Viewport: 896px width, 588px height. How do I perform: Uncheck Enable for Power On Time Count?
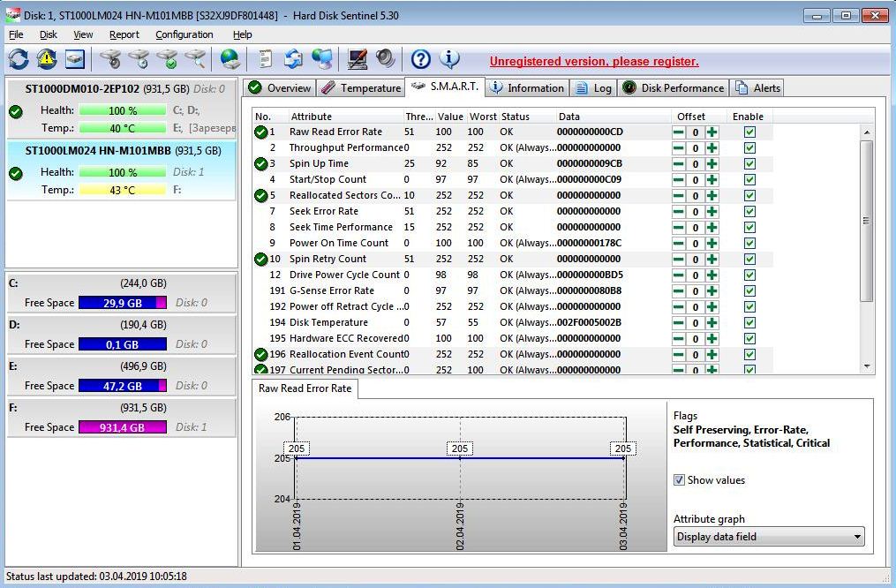[749, 244]
